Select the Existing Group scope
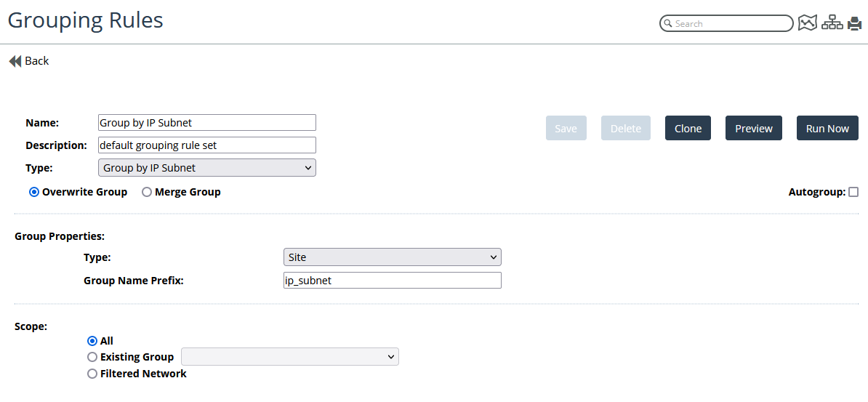 (x=92, y=357)
